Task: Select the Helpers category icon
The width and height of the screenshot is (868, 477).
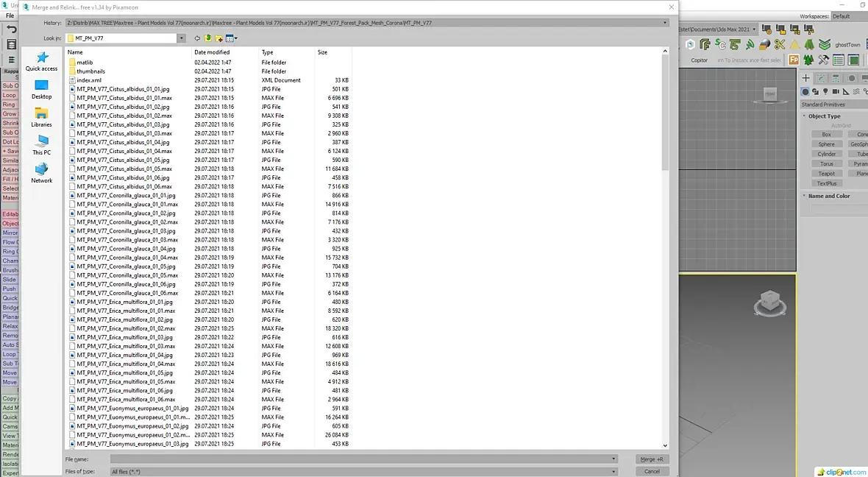Action: tap(846, 91)
